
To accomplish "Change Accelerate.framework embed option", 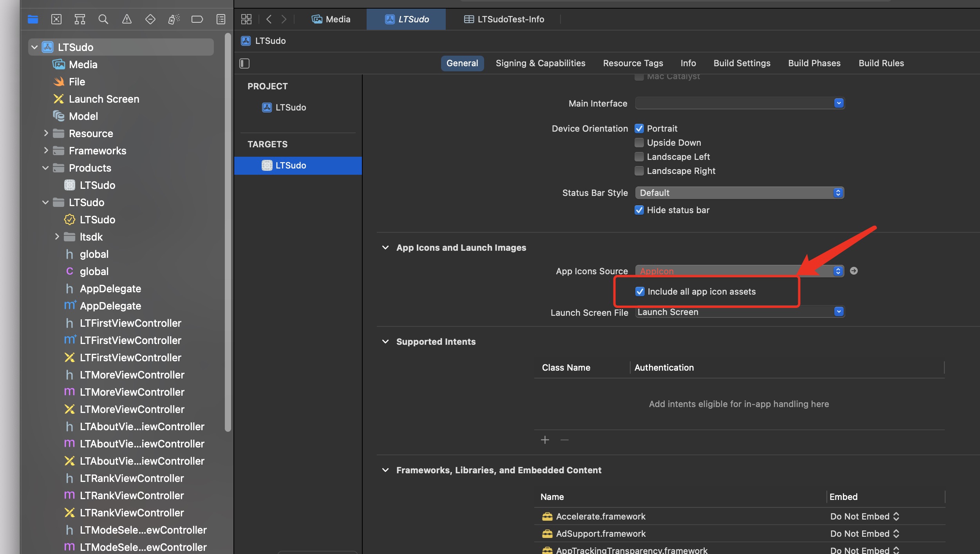I will [864, 516].
